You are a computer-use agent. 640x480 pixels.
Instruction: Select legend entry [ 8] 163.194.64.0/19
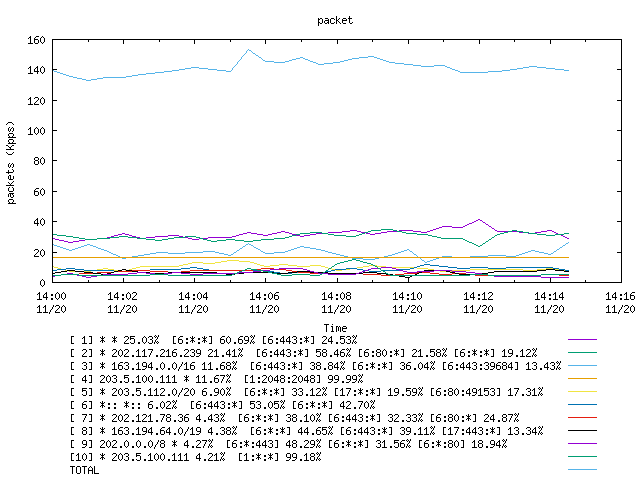(307, 431)
